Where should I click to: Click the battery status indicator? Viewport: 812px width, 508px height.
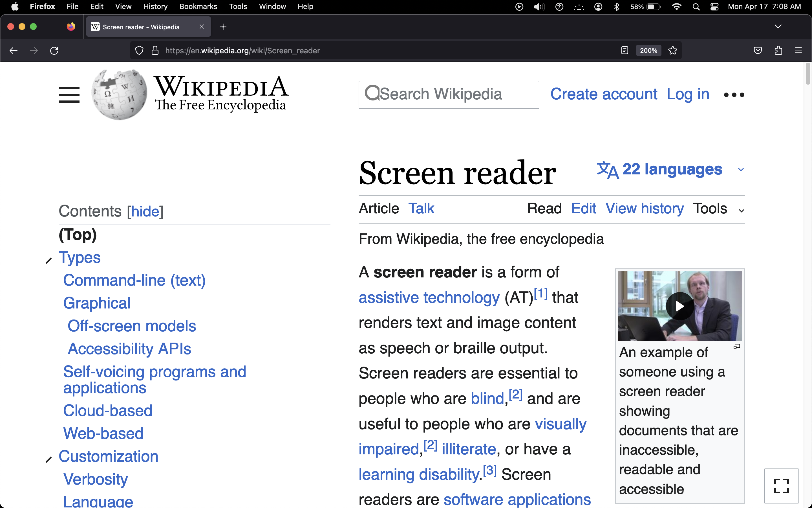pos(645,7)
